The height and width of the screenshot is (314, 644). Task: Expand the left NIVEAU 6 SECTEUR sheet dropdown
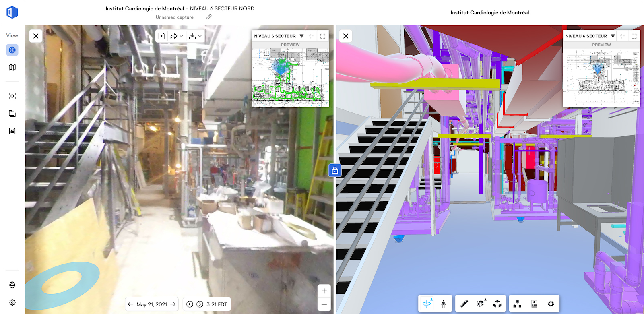coord(279,36)
